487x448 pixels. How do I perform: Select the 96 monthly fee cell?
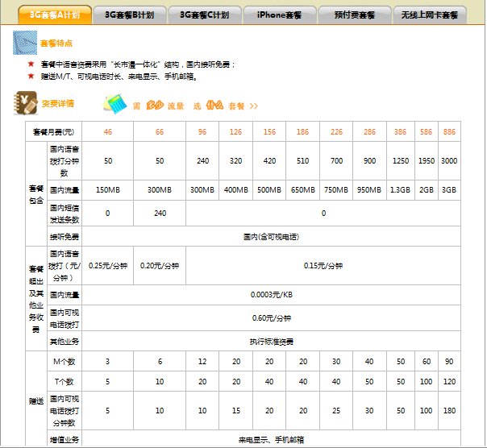click(202, 131)
